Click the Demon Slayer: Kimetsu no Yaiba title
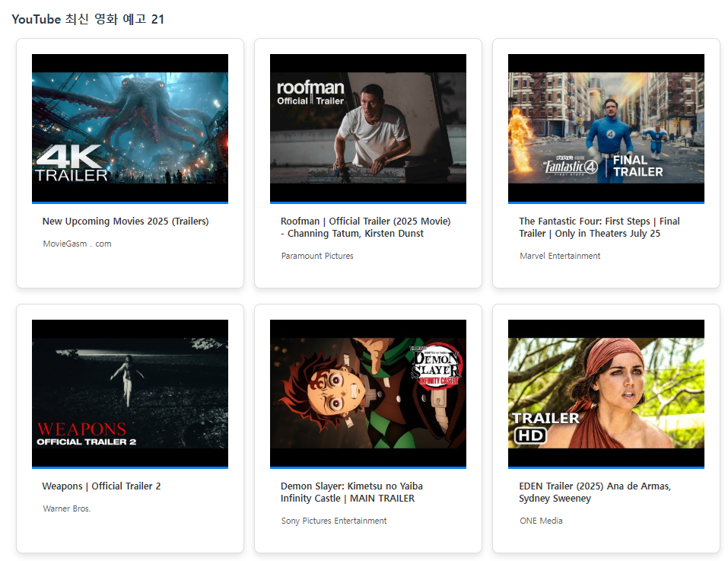 (x=351, y=492)
